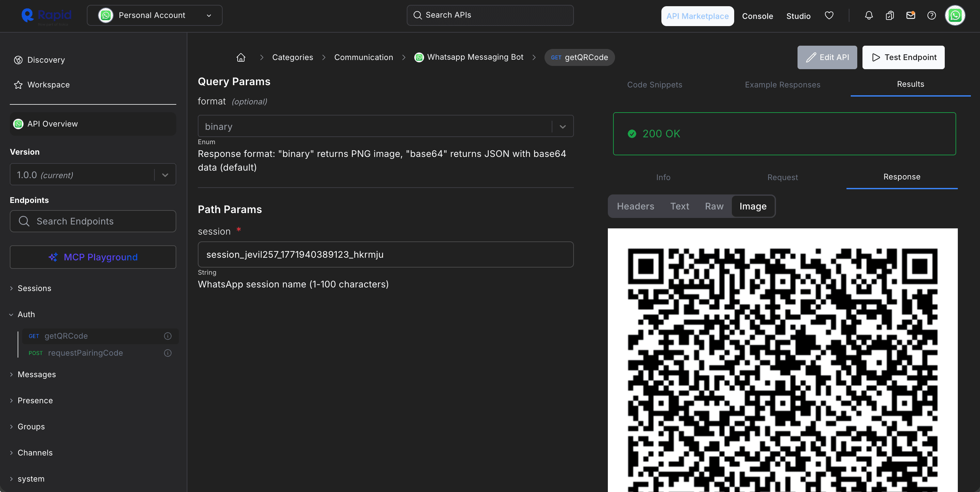Screen dimensions: 980x492
Task: Open the MCP Playground
Action: point(92,257)
